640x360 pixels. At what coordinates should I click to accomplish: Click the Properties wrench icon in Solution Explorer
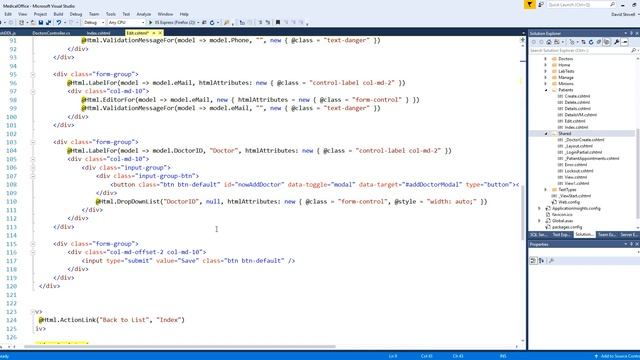pos(616,42)
